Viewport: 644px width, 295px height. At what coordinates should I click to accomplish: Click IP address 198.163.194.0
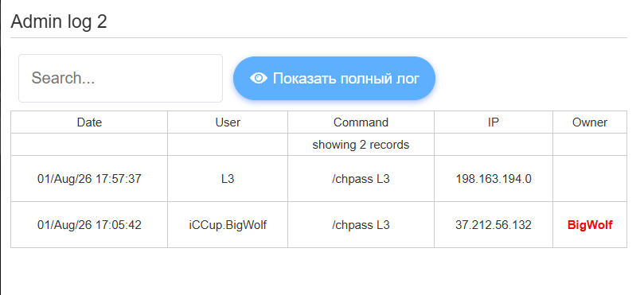tap(494, 179)
